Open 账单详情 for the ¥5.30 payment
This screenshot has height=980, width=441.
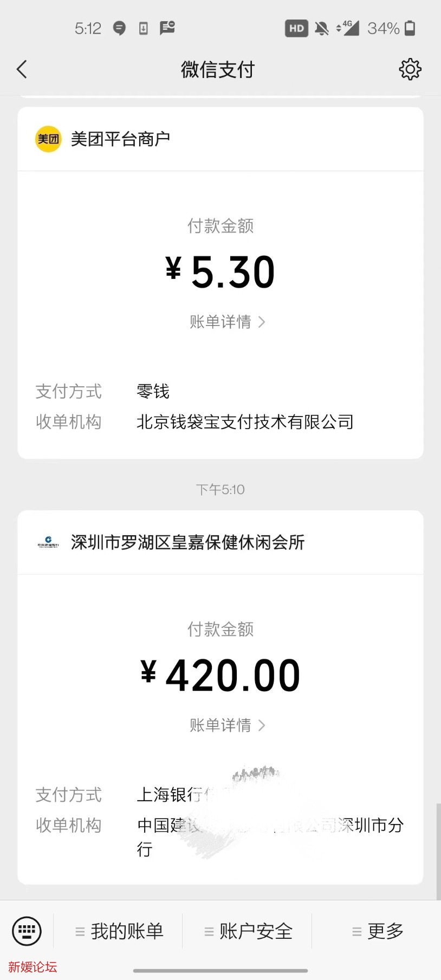[x=226, y=322]
